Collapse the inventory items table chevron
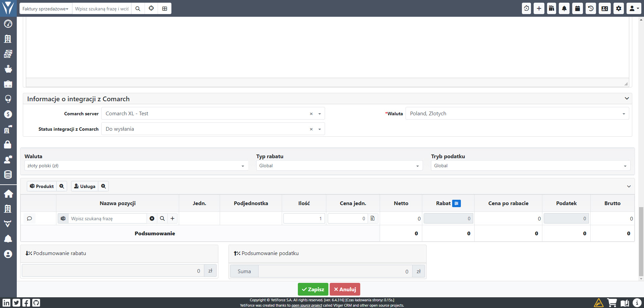This screenshot has height=308, width=644. point(629,186)
